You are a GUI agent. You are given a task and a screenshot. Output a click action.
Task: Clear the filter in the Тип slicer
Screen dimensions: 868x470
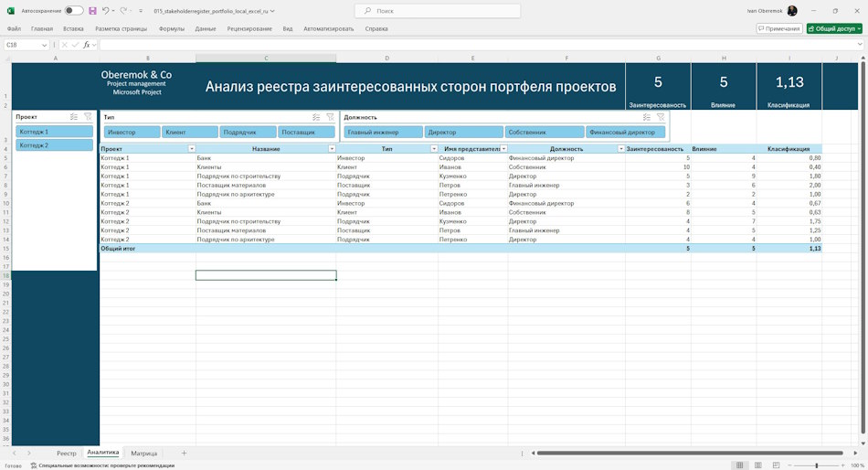[x=331, y=117]
